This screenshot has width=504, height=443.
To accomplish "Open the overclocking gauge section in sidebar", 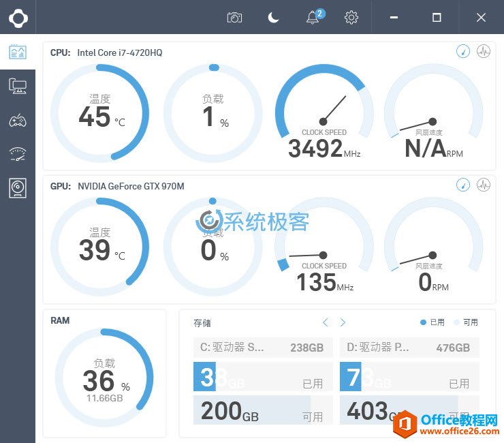I will (18, 154).
